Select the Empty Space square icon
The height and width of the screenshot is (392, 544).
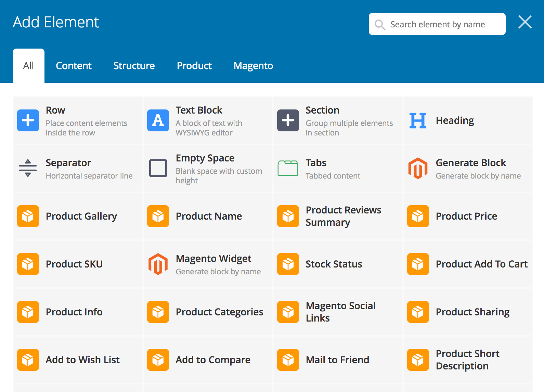(x=158, y=168)
